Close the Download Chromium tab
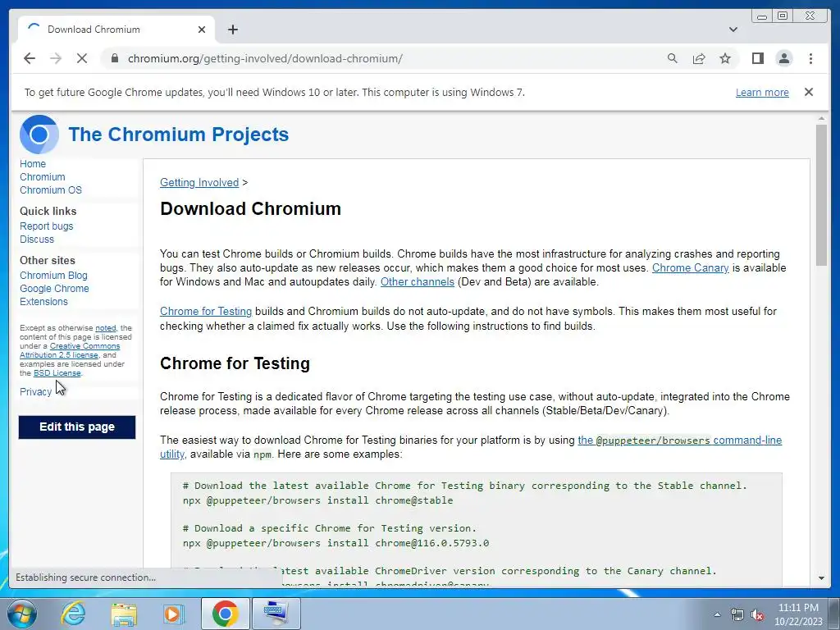 click(202, 30)
